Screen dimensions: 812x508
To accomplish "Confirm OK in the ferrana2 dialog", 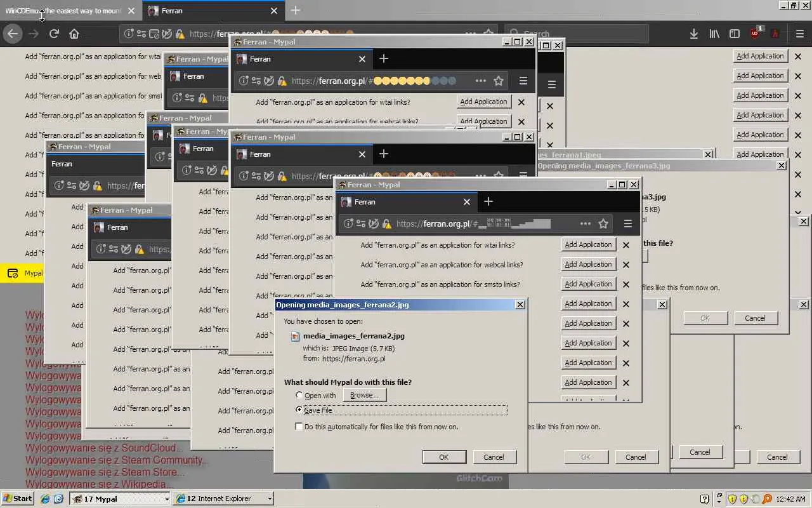I will [444, 457].
